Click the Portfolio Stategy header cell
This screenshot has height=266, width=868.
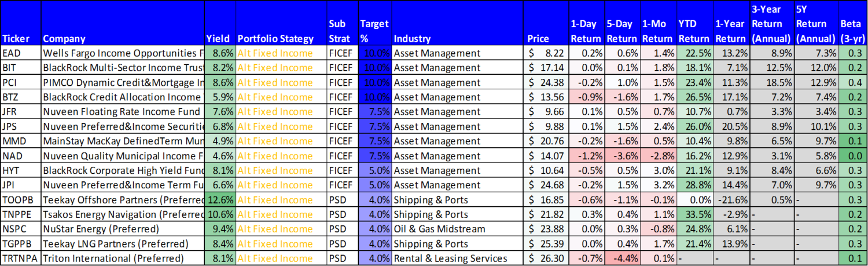[x=281, y=24]
